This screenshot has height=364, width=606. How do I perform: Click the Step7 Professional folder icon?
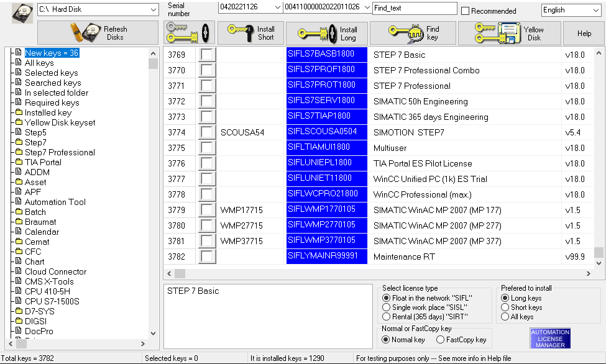(x=19, y=152)
